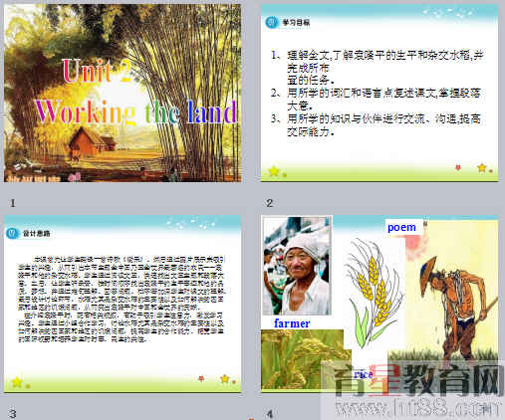Click the yellow star on slide 2 bottom-left
505x420 pixels.
(274, 171)
